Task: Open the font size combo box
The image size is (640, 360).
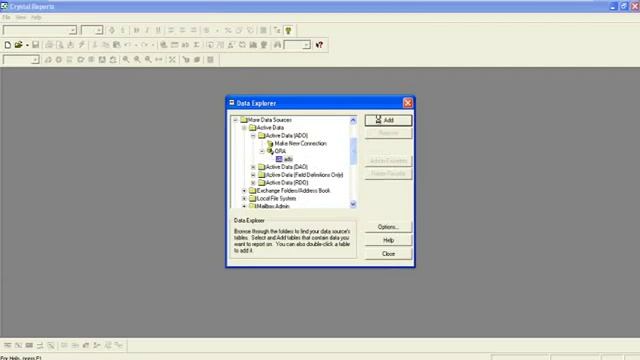Action: (92, 30)
